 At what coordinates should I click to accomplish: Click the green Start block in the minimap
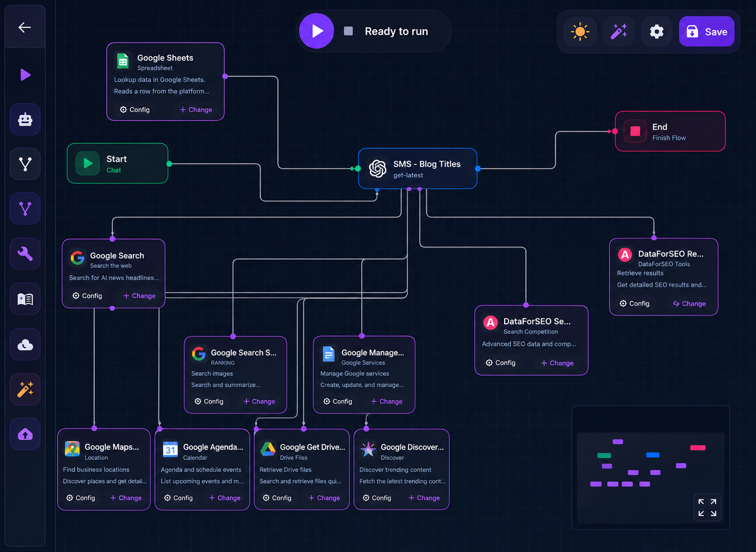[x=604, y=456]
